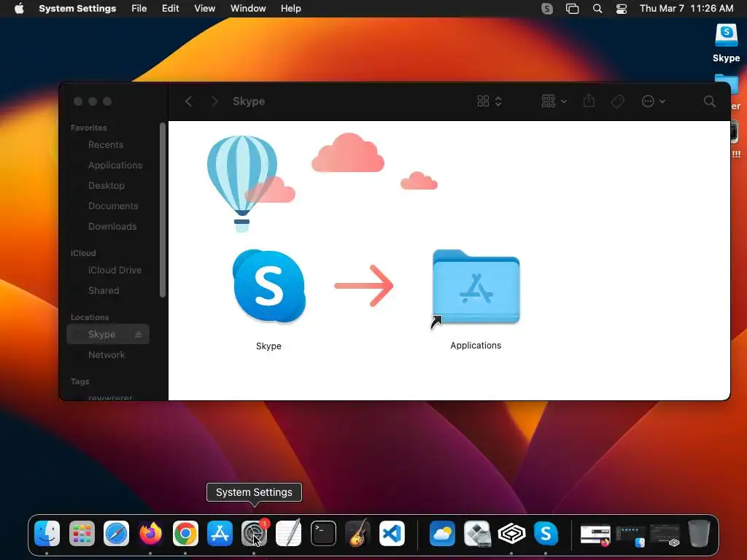Open Finder from the Dock
747x560 pixels.
[x=47, y=533]
